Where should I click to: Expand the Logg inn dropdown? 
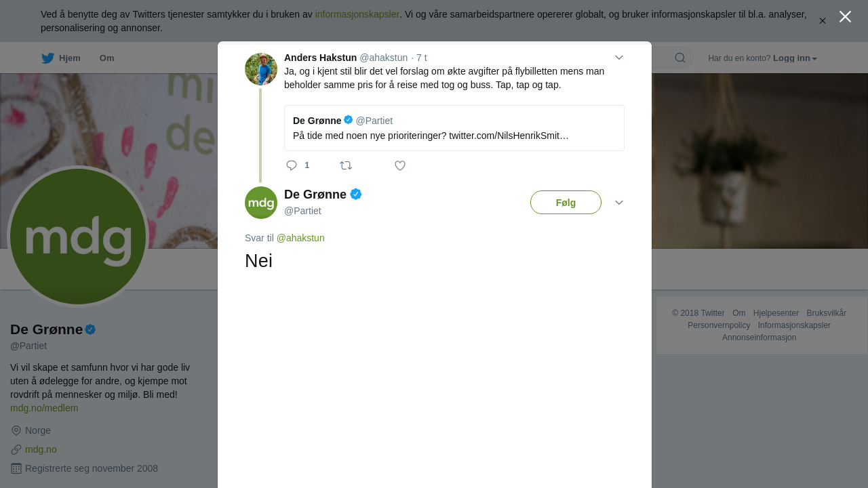click(795, 58)
